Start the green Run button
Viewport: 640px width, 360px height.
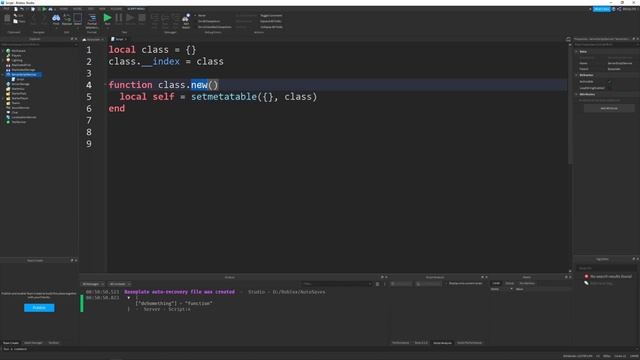pyautogui.click(x=107, y=19)
